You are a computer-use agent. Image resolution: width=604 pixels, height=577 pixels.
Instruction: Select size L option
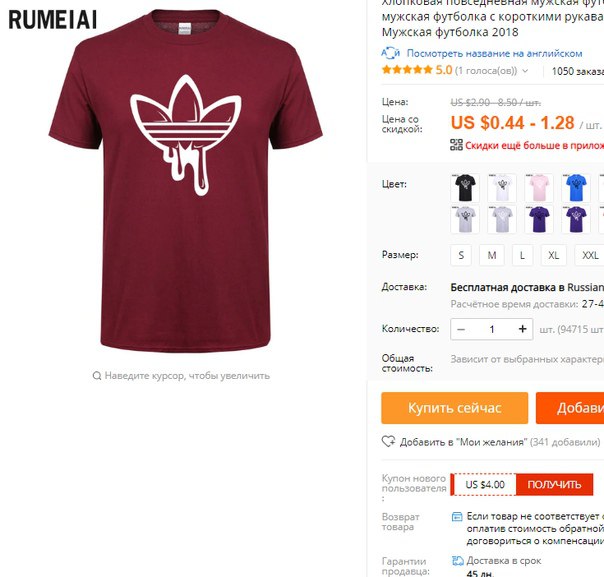(x=522, y=255)
